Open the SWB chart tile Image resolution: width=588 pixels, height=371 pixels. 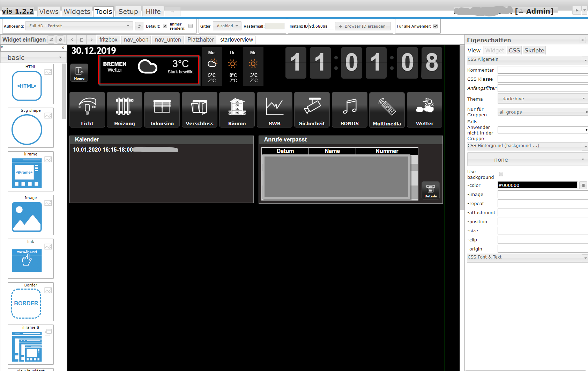click(275, 110)
